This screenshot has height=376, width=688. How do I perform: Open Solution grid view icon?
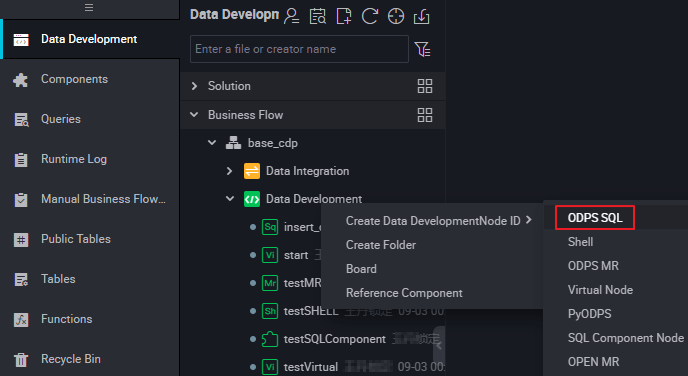click(x=425, y=86)
